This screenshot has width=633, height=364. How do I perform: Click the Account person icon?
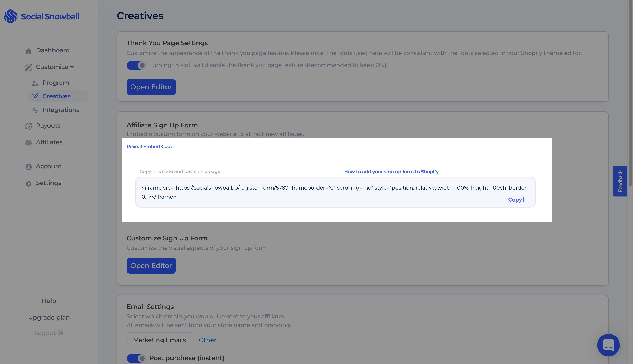coord(29,167)
